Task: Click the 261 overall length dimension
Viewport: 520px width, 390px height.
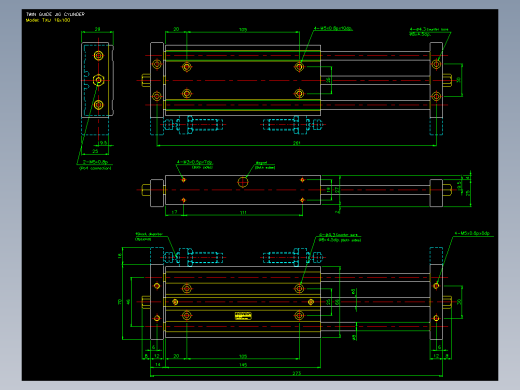Action: (296, 143)
